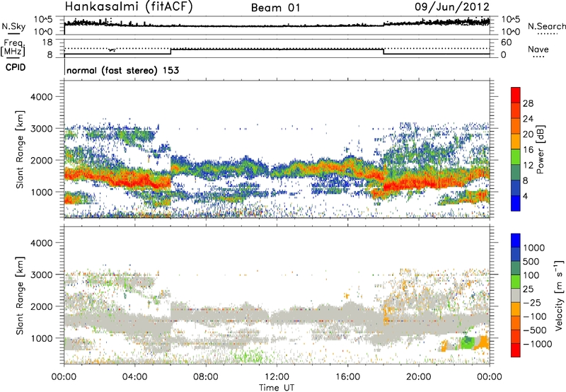Viewport: 566px width, 392px height.
Task: Click the '12:00' time tick label
Action: 277,377
